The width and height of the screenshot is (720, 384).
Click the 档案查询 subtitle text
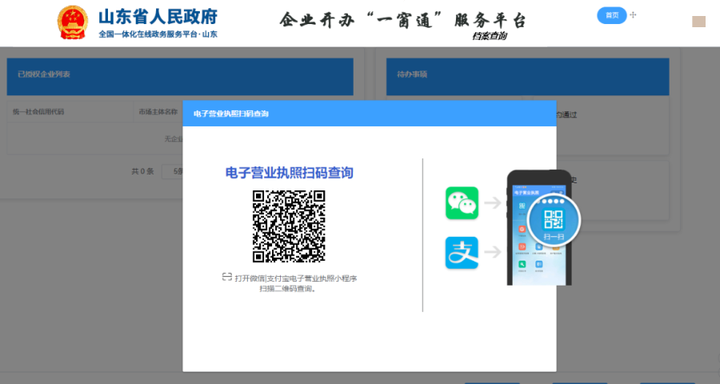(489, 36)
